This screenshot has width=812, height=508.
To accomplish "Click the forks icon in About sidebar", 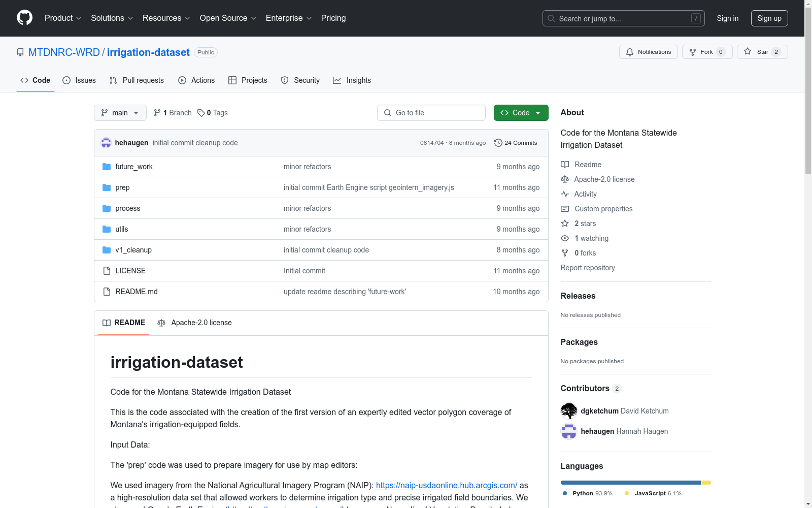I will 565,253.
